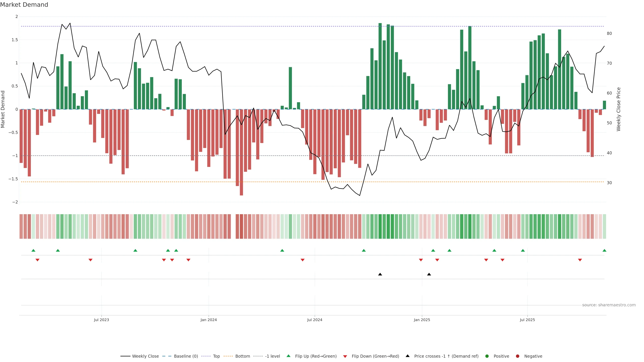Image resolution: width=644 pixels, height=362 pixels.
Task: Click black Price crosses -1 legend triangle
Action: click(408, 356)
